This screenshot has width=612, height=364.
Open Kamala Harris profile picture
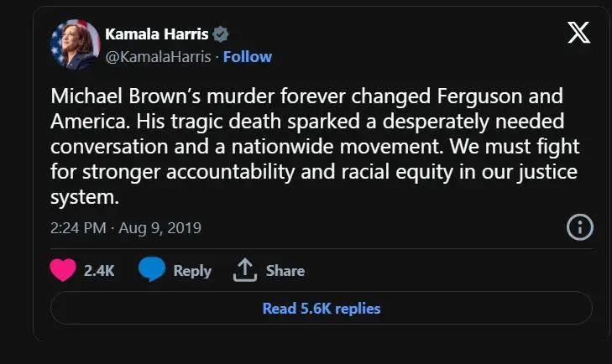point(75,44)
